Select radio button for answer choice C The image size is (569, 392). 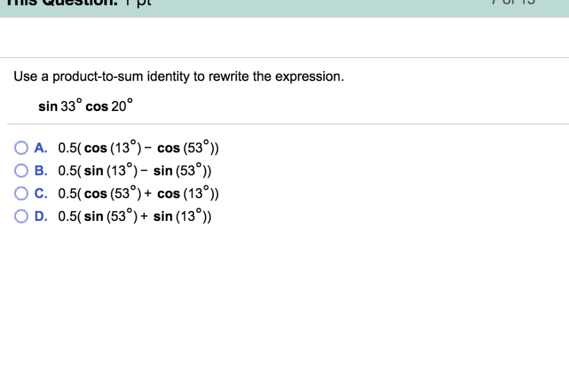pyautogui.click(x=21, y=193)
